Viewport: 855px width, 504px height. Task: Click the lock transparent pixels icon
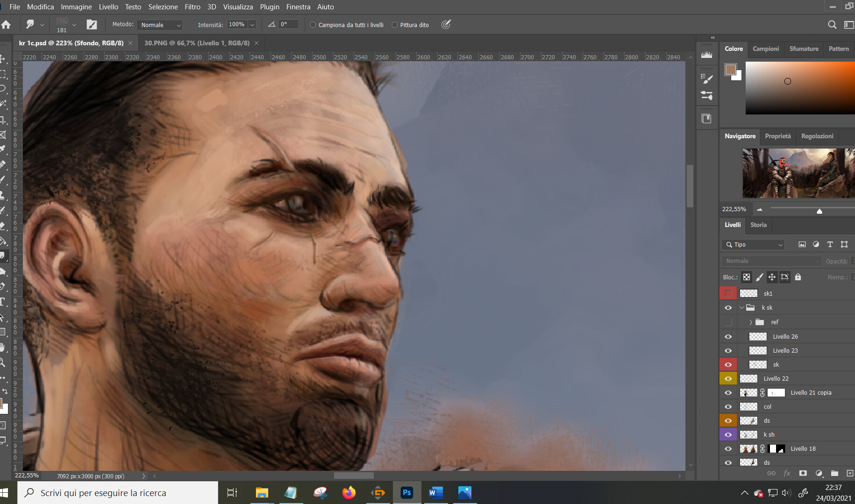pos(747,277)
